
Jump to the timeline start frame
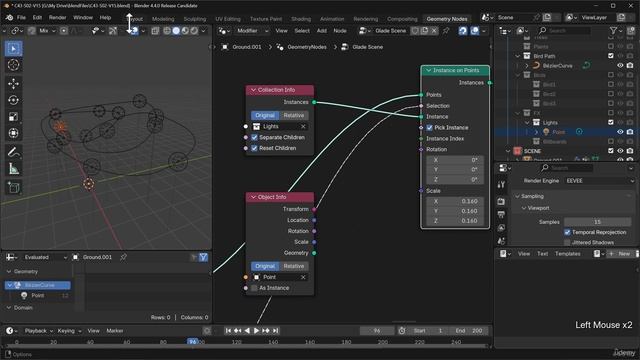coord(228,331)
